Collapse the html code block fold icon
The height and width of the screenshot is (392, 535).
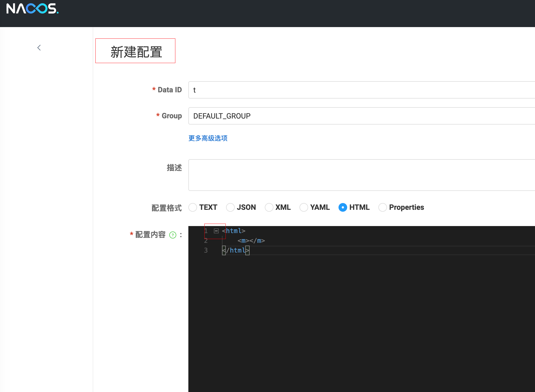[216, 231]
